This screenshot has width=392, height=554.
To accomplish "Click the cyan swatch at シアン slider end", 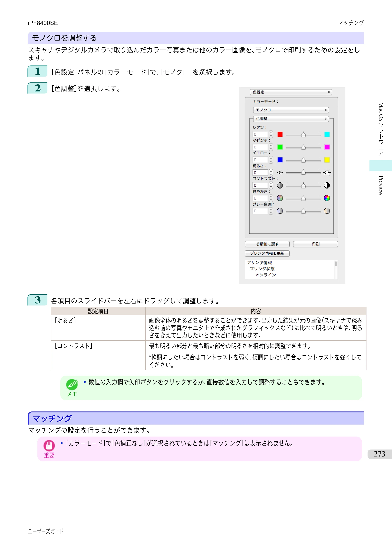I will click(x=327, y=134).
